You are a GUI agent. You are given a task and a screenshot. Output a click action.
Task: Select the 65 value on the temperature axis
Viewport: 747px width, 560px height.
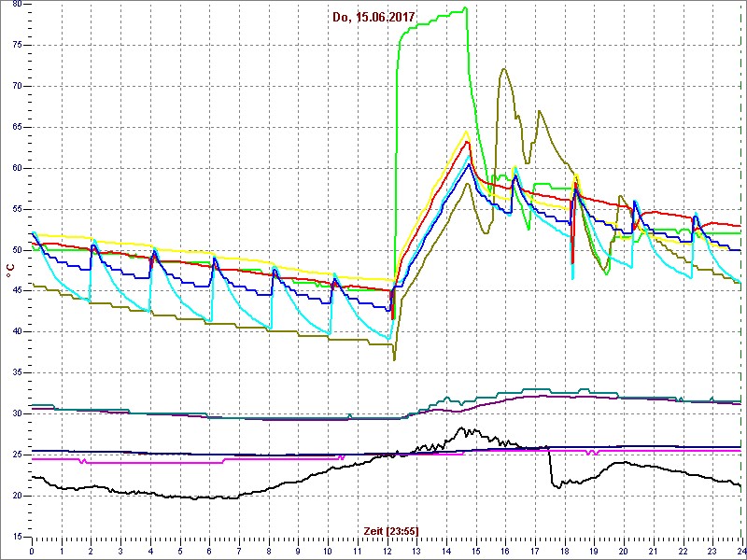(x=16, y=127)
